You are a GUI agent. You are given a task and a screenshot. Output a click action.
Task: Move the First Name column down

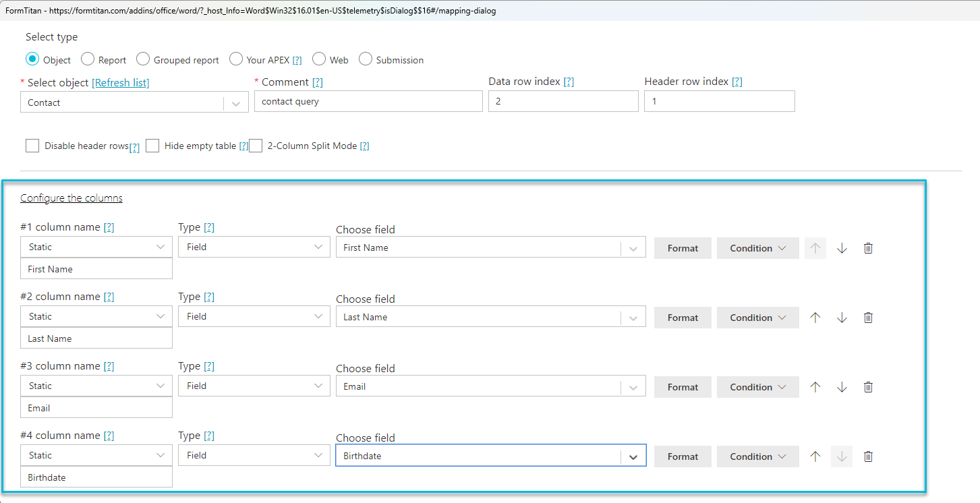[x=841, y=247]
